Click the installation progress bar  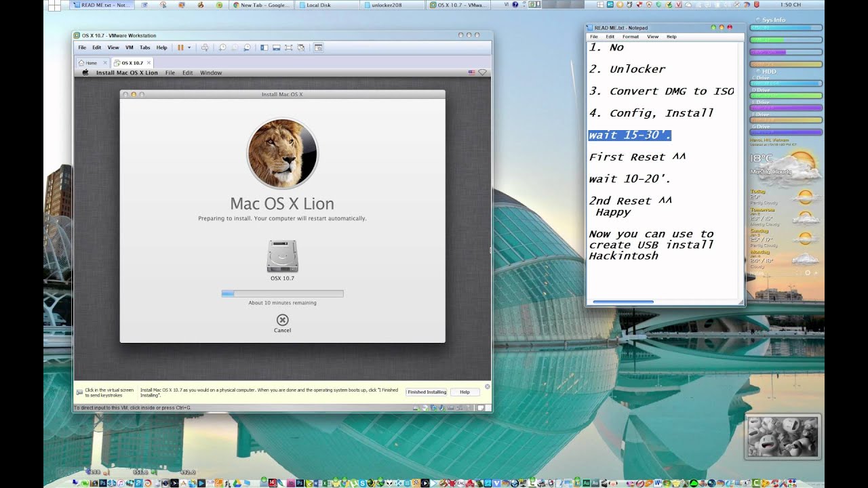click(x=282, y=293)
